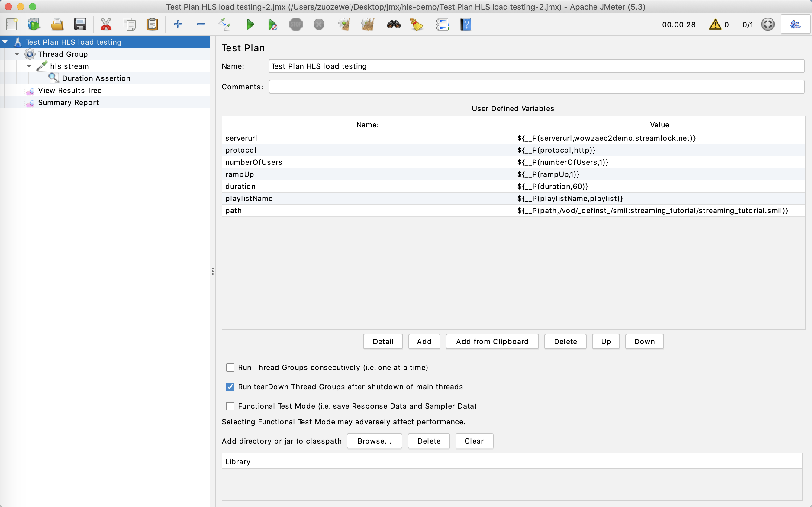Click the green Start test button
The image size is (812, 507).
coord(250,24)
